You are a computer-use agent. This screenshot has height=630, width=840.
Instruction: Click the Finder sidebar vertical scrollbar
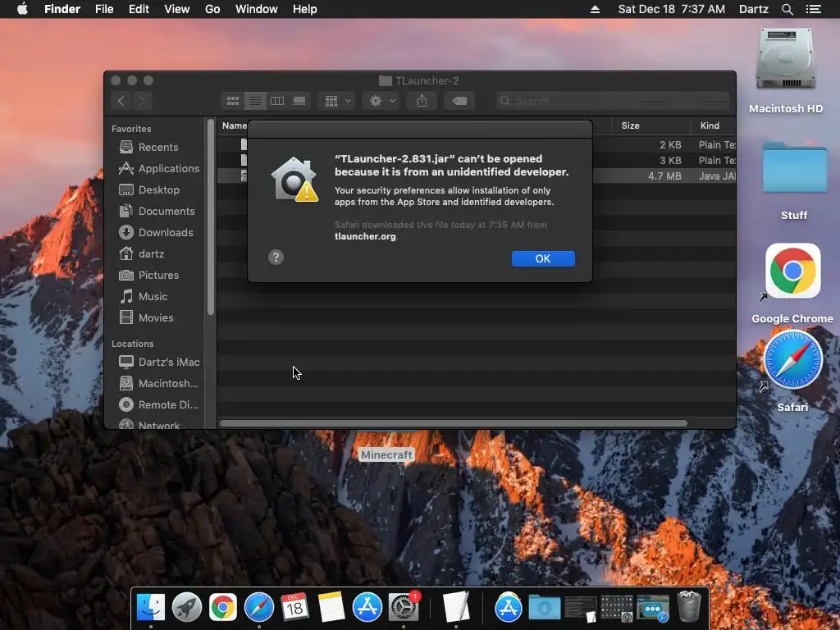[x=211, y=217]
